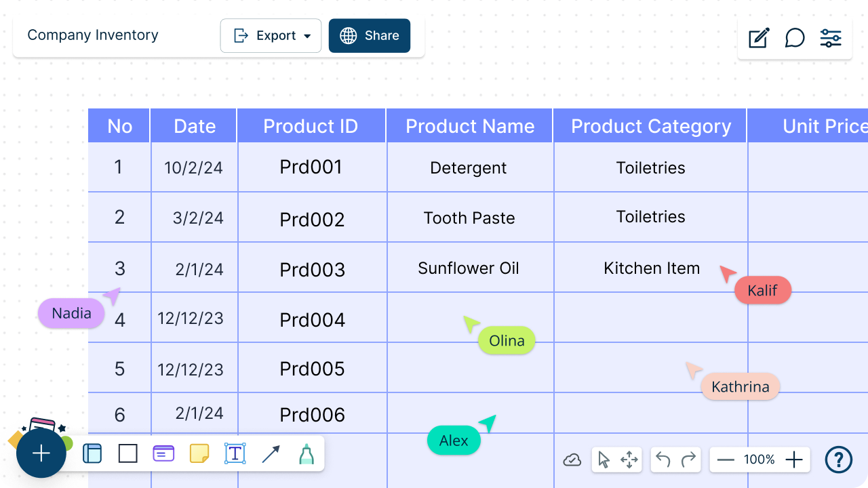The width and height of the screenshot is (868, 488).
Task: Choose the pan move tool
Action: click(x=629, y=460)
